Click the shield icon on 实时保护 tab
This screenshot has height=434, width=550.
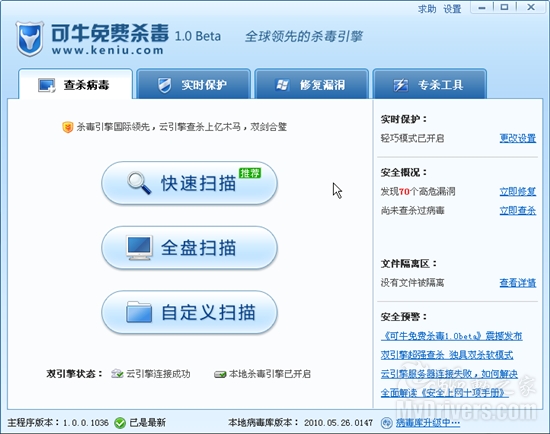(x=164, y=85)
